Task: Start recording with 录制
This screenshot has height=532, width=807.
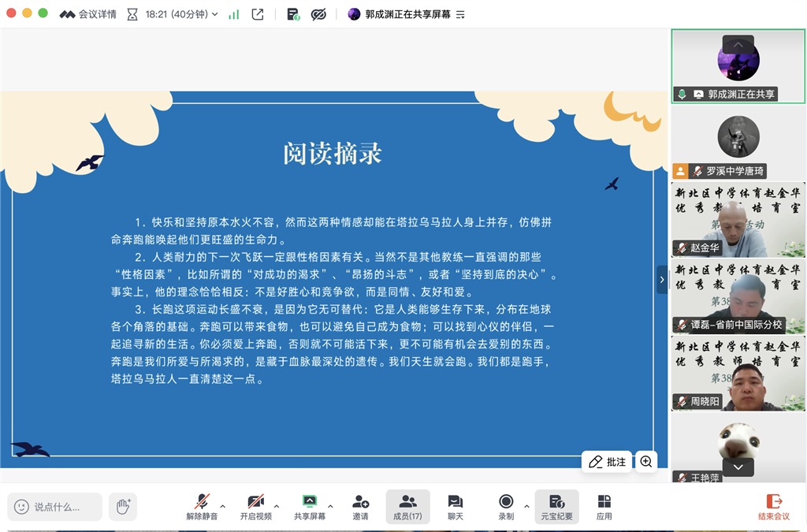Action: point(506,507)
